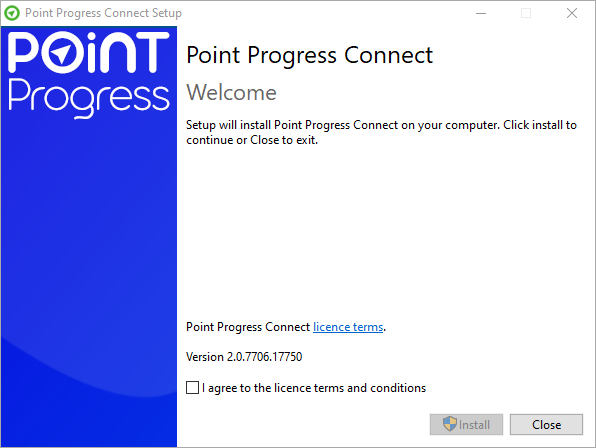Click the Welcome heading

231,92
